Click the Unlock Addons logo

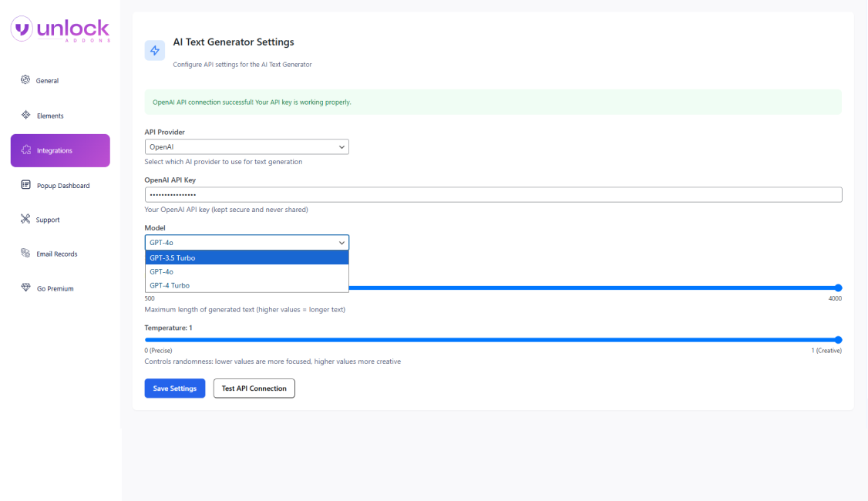[x=59, y=29]
